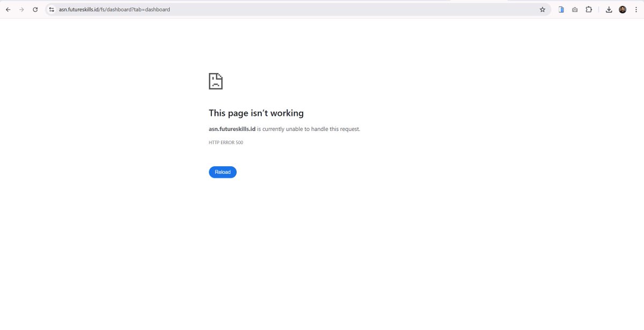Click the HTTP ERROR 500 text

pyautogui.click(x=226, y=143)
